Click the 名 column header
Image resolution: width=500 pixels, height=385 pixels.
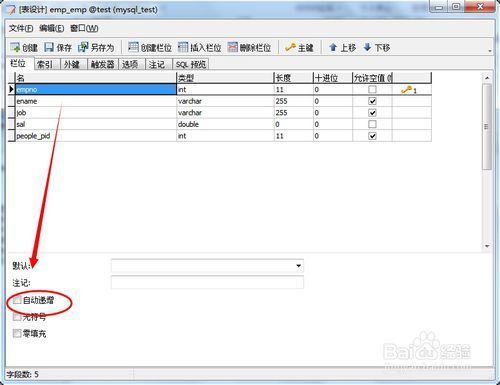[x=96, y=78]
